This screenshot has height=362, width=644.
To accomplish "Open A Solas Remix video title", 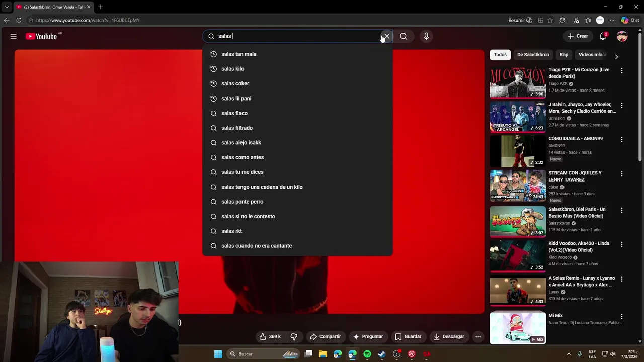I will (x=582, y=281).
